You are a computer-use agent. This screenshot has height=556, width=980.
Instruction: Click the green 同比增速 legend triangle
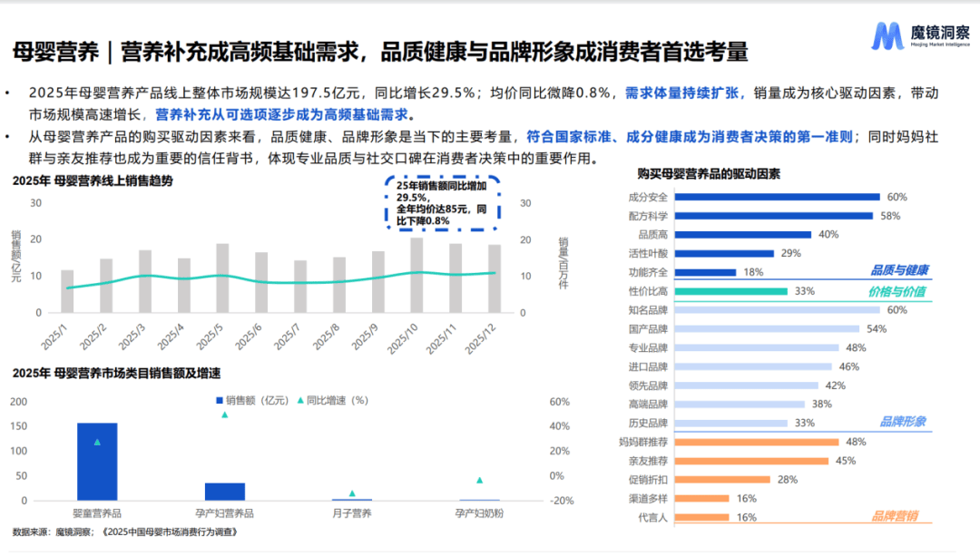coord(299,400)
